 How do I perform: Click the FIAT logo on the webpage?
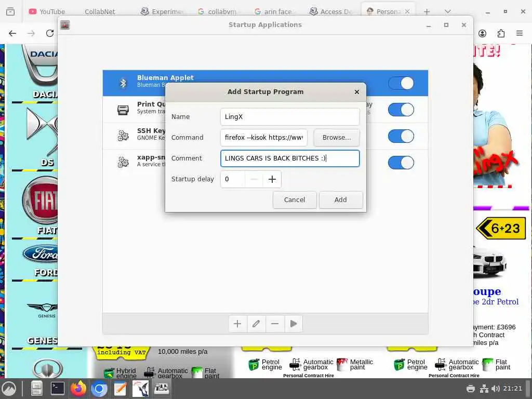point(41,201)
